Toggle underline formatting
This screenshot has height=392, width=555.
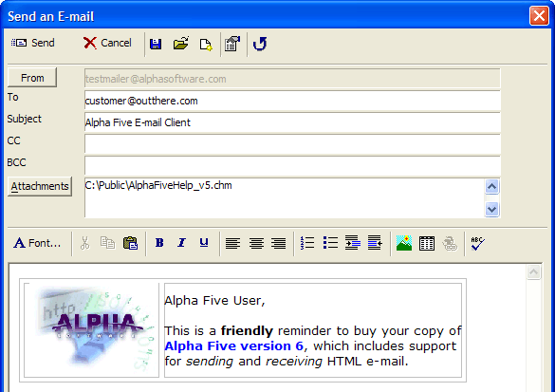[x=204, y=243]
